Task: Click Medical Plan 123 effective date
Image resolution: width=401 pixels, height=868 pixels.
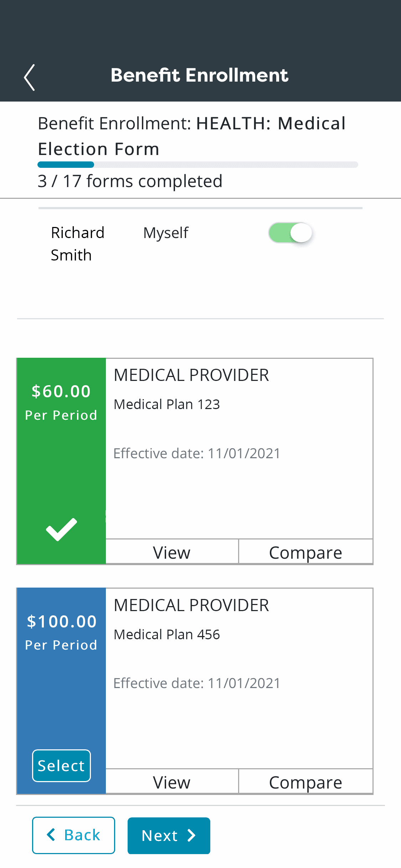Action: 197,454
